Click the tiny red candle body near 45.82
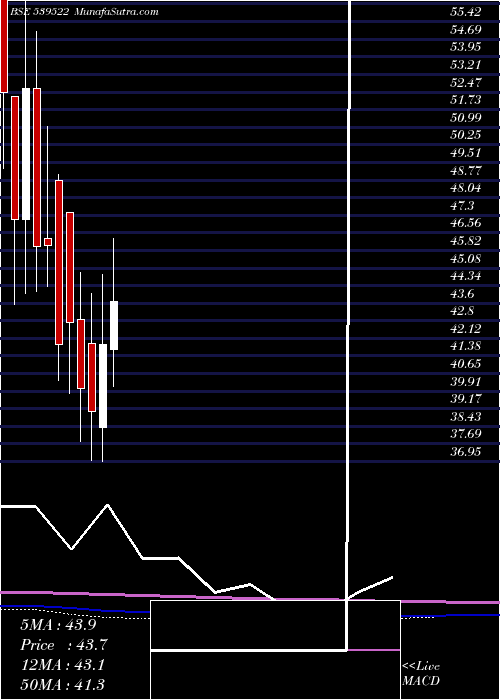The height and width of the screenshot is (700, 500). click(x=48, y=242)
